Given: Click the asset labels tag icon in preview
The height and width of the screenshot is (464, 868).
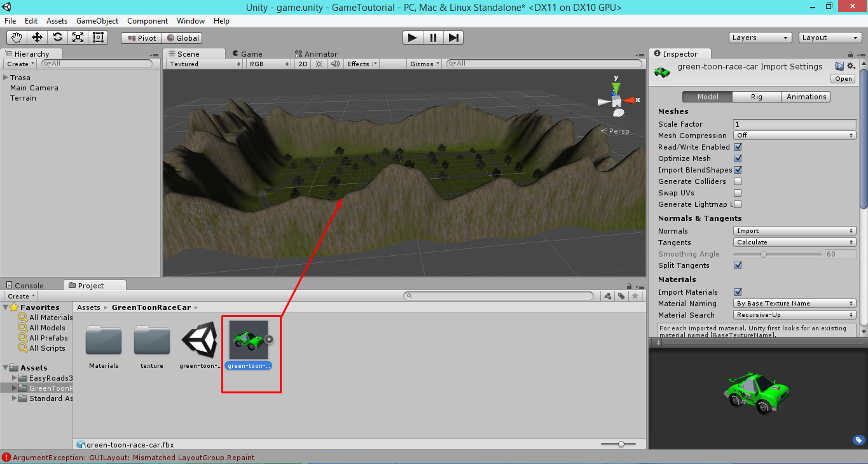Looking at the screenshot, I should click(x=858, y=440).
